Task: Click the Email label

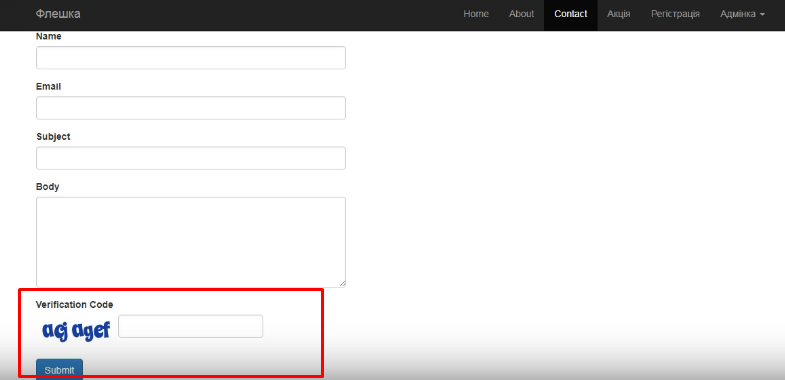Action: (49, 86)
